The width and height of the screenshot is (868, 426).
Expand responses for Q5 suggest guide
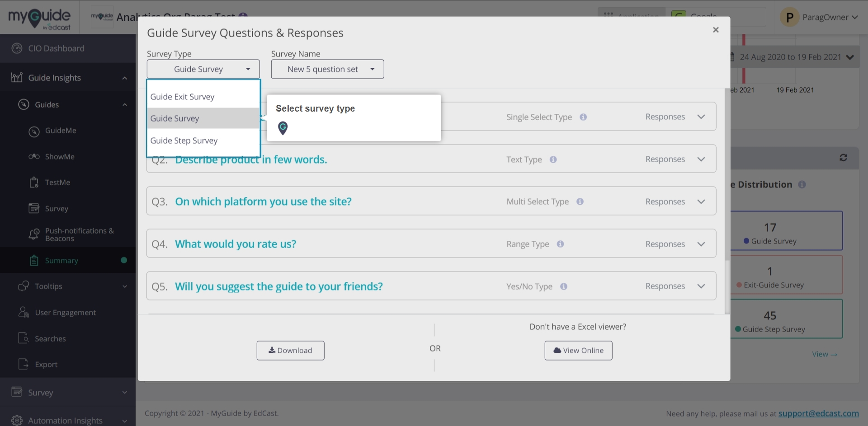[x=701, y=286]
